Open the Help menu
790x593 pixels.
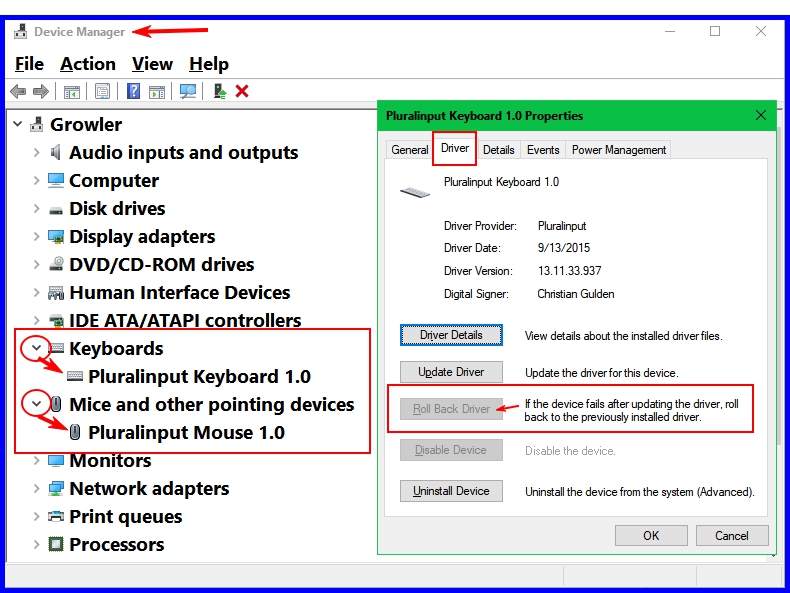209,64
